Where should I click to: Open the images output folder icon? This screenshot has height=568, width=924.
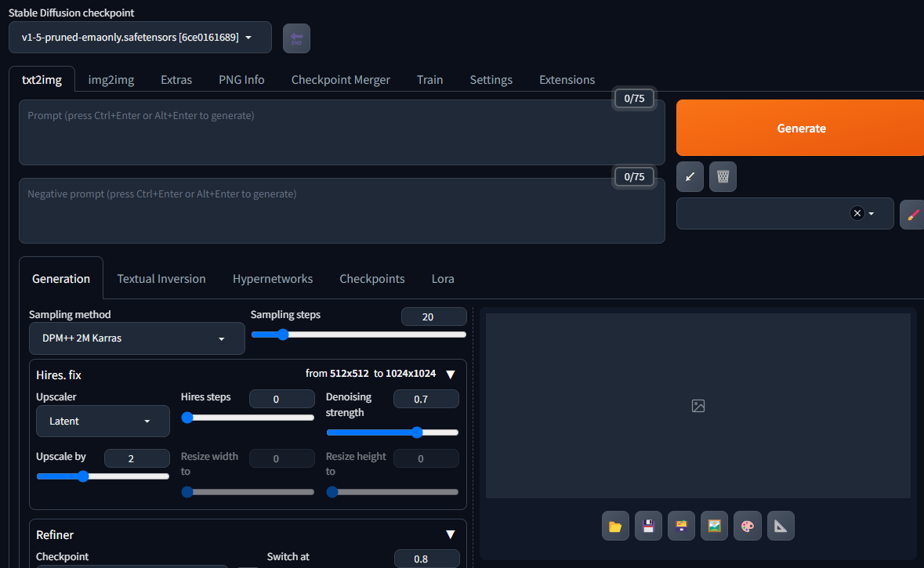pyautogui.click(x=615, y=526)
